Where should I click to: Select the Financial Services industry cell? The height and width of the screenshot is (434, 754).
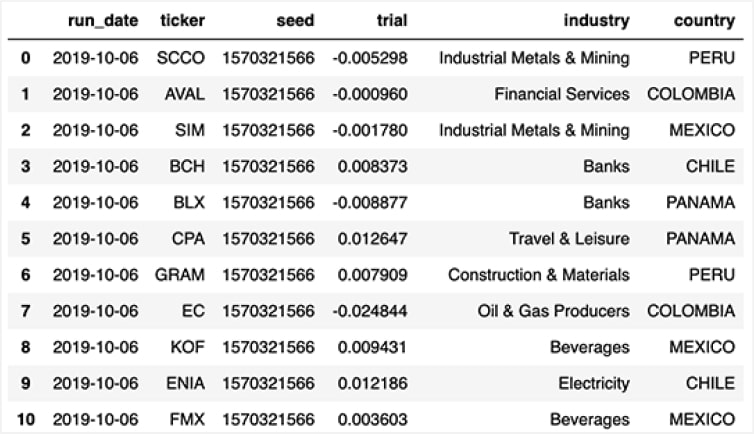[x=562, y=94]
